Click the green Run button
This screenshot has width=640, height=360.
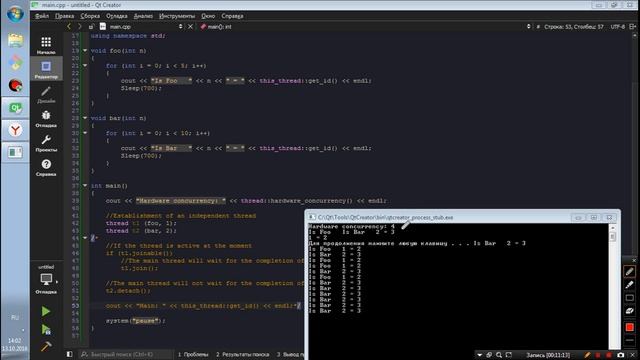(46, 311)
